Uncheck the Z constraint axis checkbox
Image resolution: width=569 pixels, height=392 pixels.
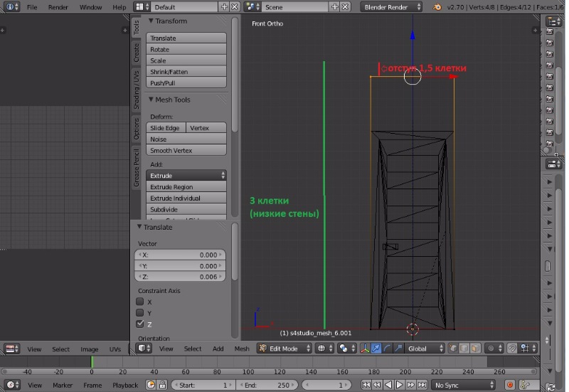click(x=140, y=324)
